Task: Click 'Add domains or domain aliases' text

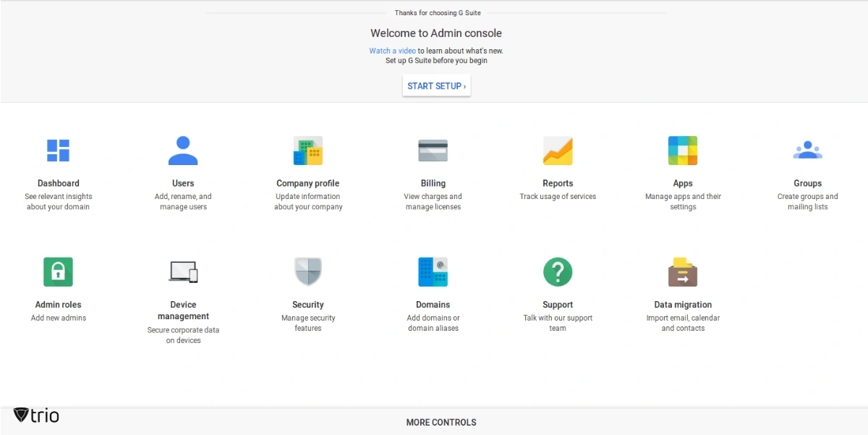Action: pos(433,324)
